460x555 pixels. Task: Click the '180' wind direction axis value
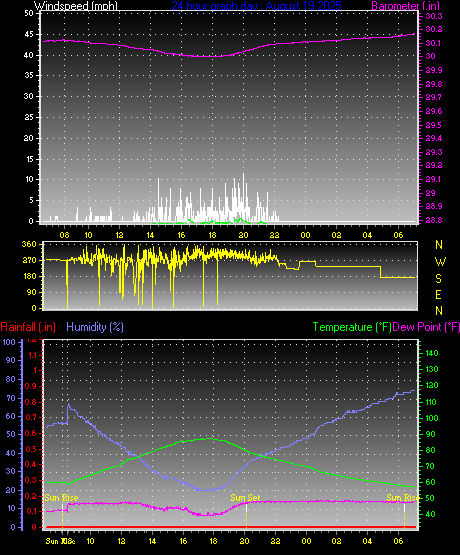[x=29, y=276]
